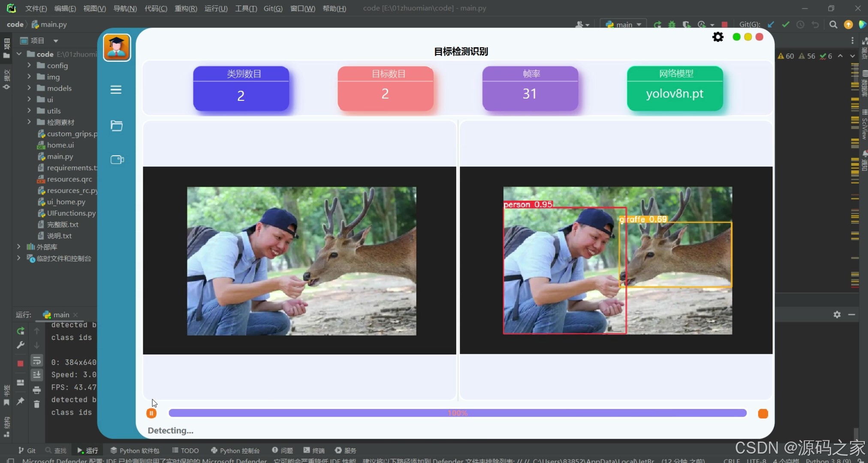The height and width of the screenshot is (463, 868).
Task: Click the detection progress bar
Action: pyautogui.click(x=457, y=413)
